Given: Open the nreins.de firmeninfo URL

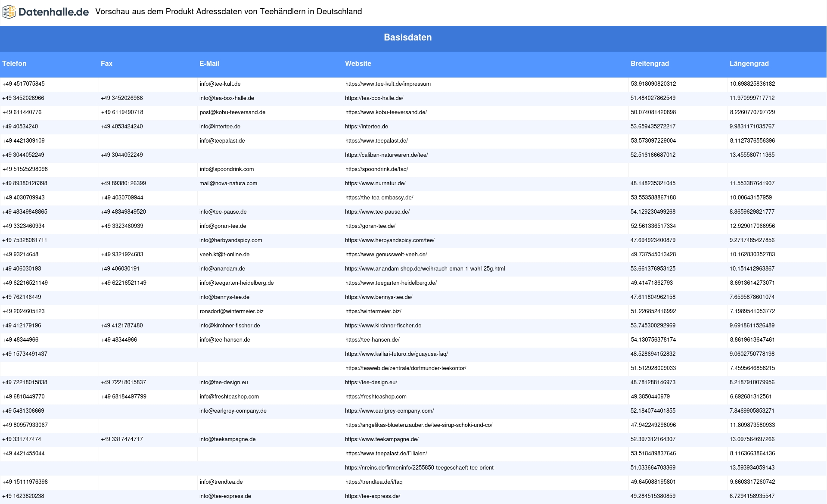Looking at the screenshot, I should [420, 468].
